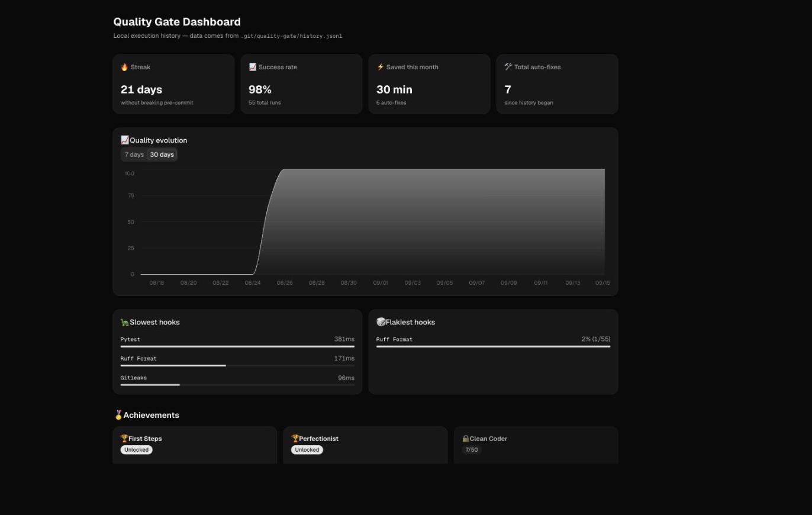Click the lock icon on Clean Coder
The height and width of the screenshot is (515, 812).
[465, 439]
